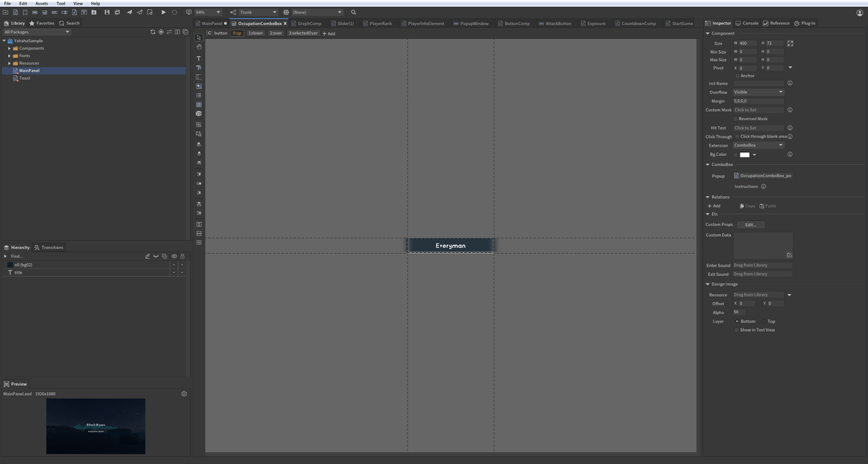Click the Play test button in toolbar
This screenshot has width=868, height=464.
(163, 12)
